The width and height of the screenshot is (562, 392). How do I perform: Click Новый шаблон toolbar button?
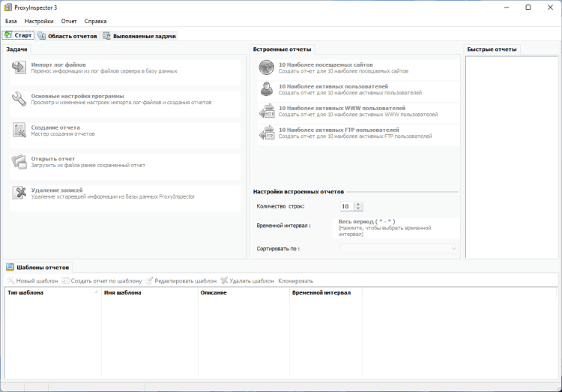pyautogui.click(x=33, y=281)
